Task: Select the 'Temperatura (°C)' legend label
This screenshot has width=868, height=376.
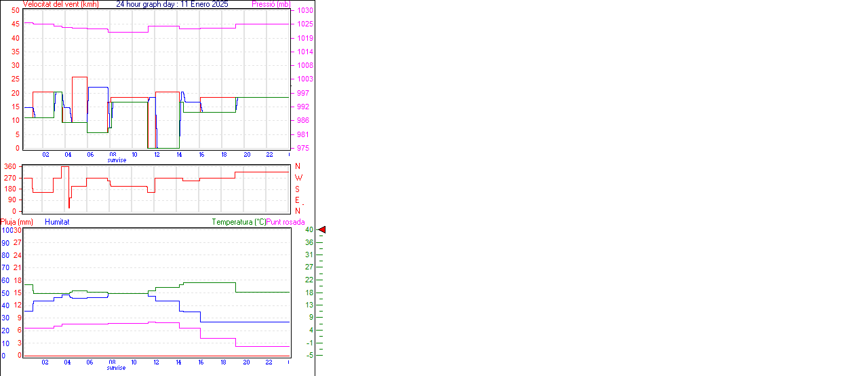Action: pos(239,222)
